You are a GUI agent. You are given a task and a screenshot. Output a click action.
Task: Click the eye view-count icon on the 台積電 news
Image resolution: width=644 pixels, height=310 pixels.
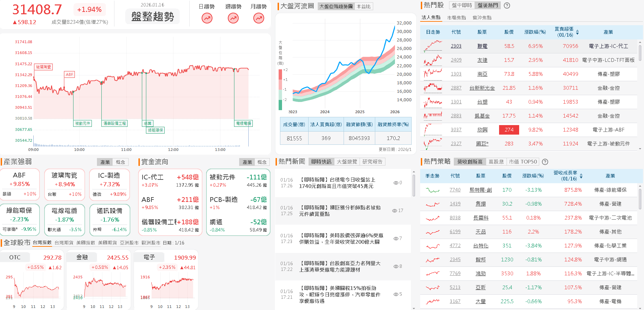point(396,183)
